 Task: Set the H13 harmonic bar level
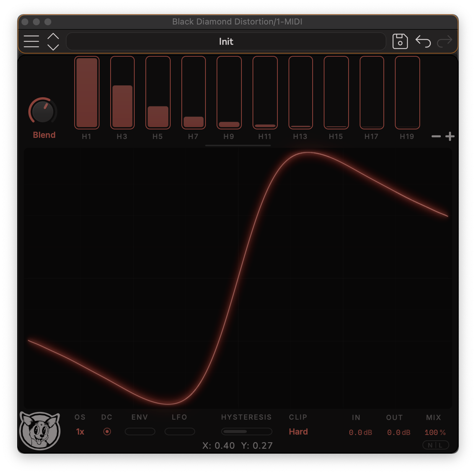[x=301, y=93]
